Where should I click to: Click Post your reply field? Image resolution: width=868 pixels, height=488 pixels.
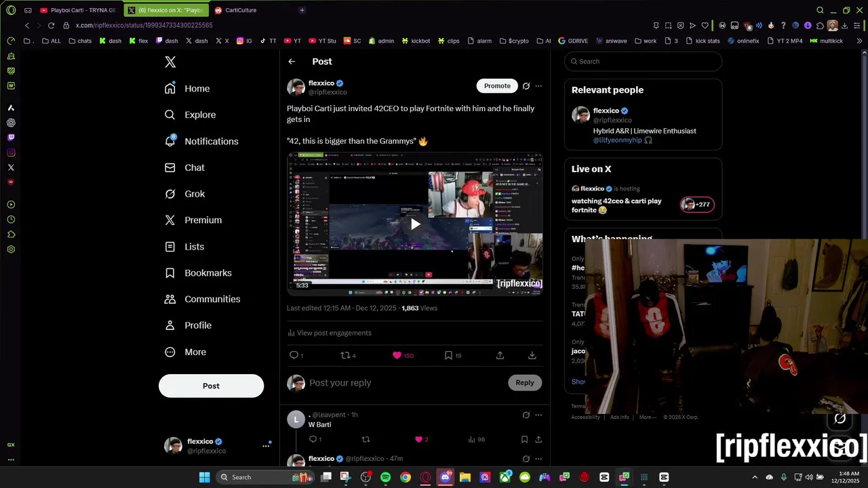pos(406,383)
